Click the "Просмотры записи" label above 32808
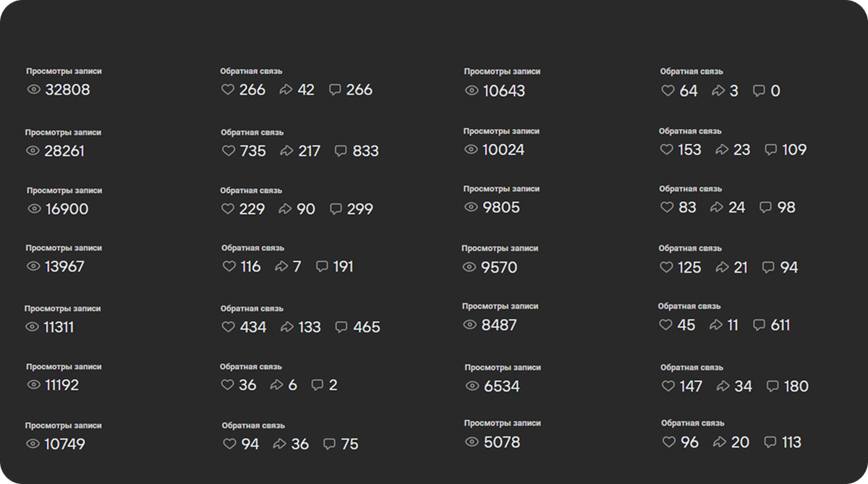Viewport: 868px width, 484px height. pyautogui.click(x=64, y=72)
